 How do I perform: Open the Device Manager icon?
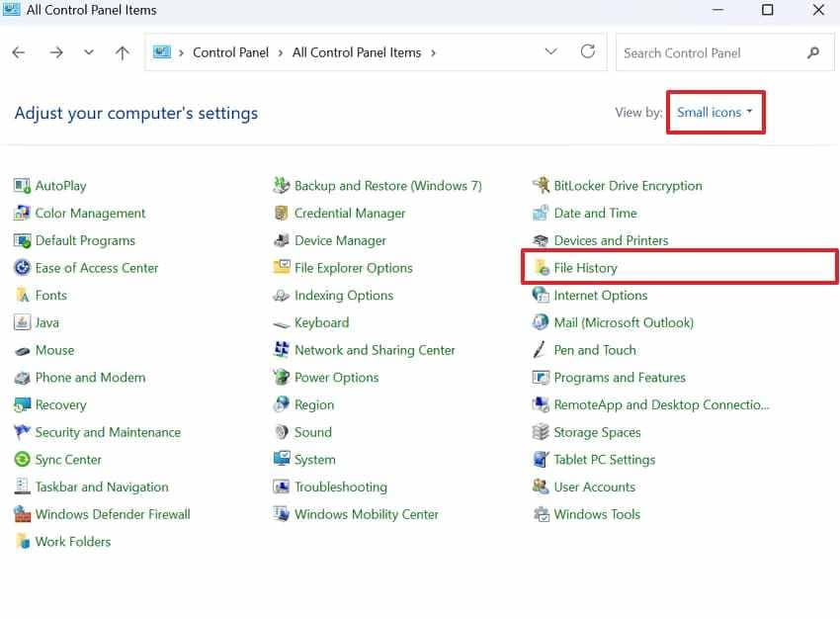pos(282,240)
